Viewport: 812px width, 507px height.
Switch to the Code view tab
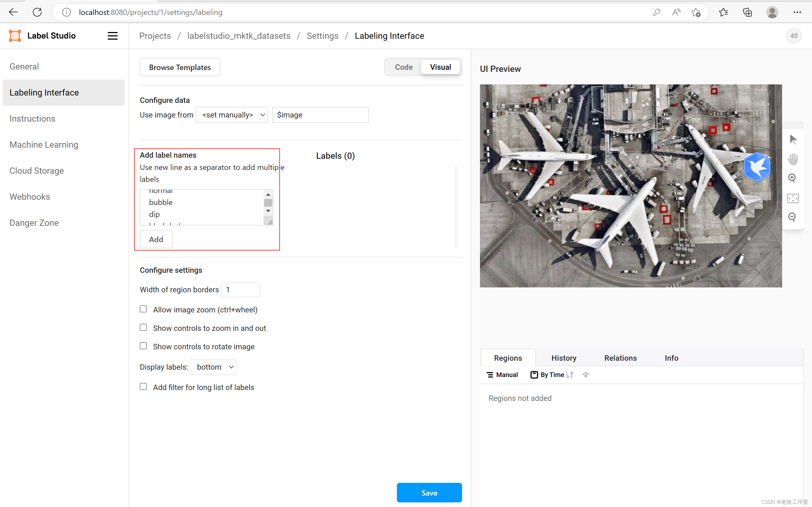[x=403, y=67]
